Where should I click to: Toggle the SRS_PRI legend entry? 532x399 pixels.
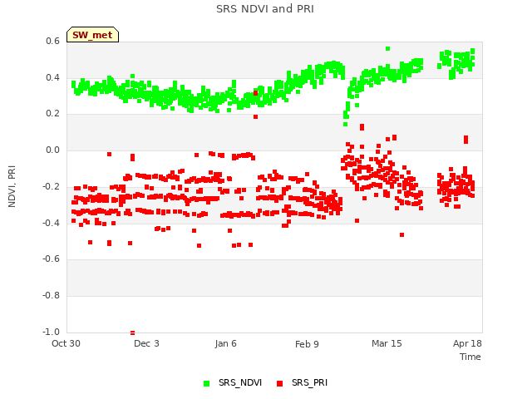click(x=302, y=383)
